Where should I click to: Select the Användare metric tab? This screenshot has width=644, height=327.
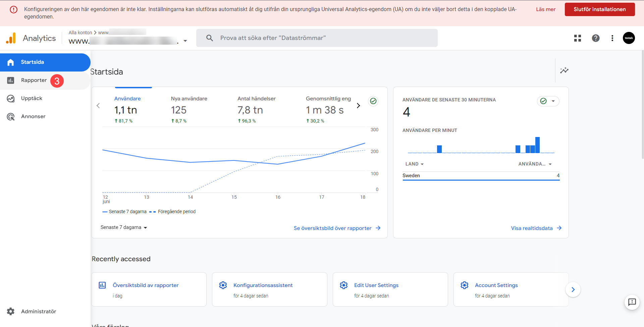127,99
